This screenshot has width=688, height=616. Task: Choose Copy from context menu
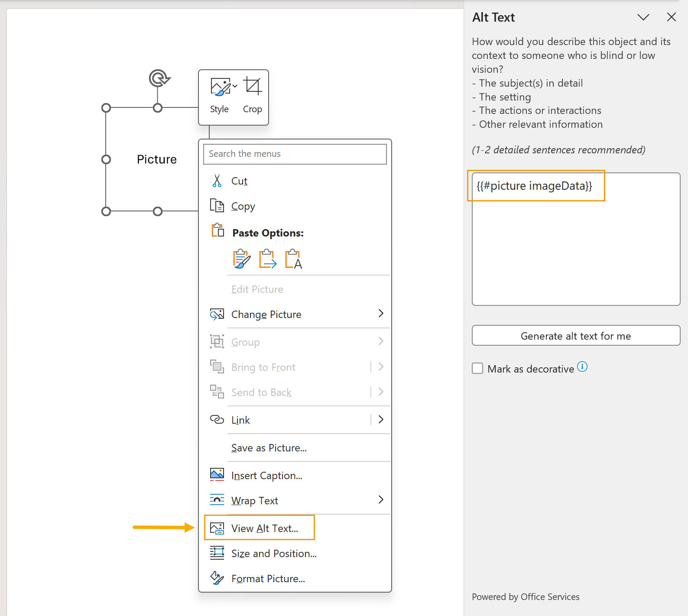[x=295, y=206]
